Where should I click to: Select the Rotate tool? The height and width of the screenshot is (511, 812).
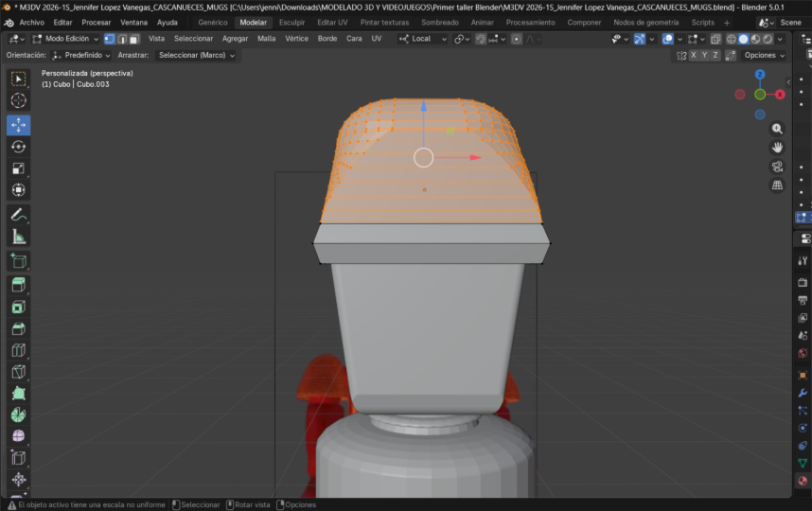click(19, 147)
